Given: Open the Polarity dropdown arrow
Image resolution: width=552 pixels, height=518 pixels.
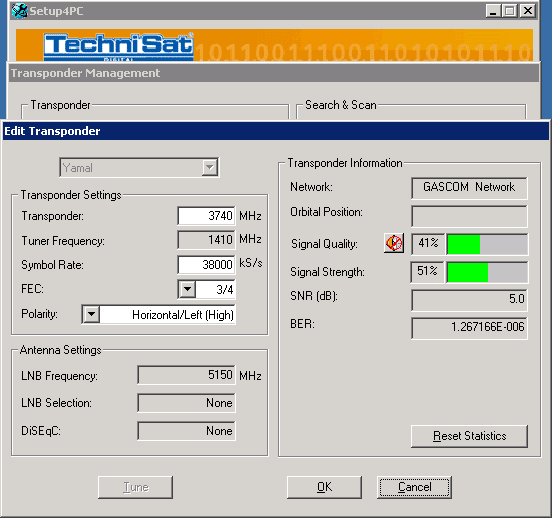Looking at the screenshot, I should 91,314.
